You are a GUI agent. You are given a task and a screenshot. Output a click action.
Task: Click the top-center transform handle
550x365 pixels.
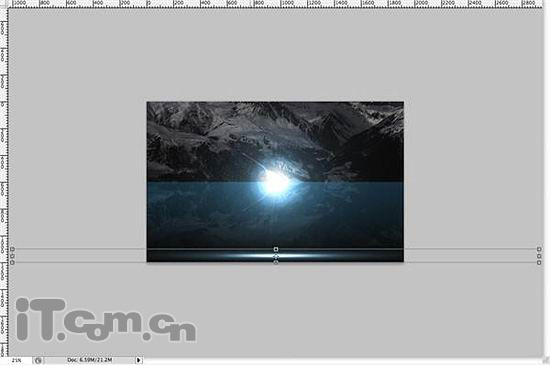[276, 249]
